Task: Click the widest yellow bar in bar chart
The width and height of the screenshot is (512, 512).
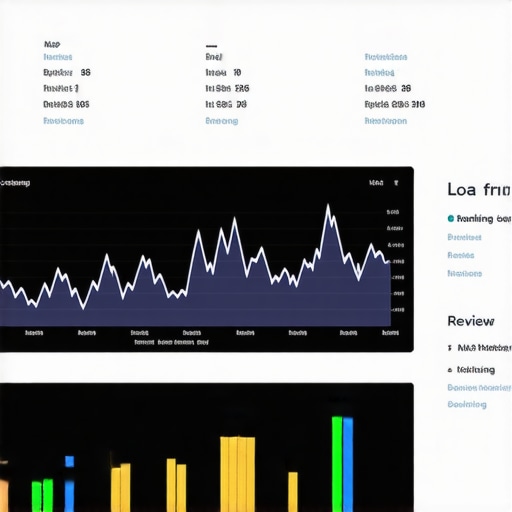Action: [x=237, y=474]
